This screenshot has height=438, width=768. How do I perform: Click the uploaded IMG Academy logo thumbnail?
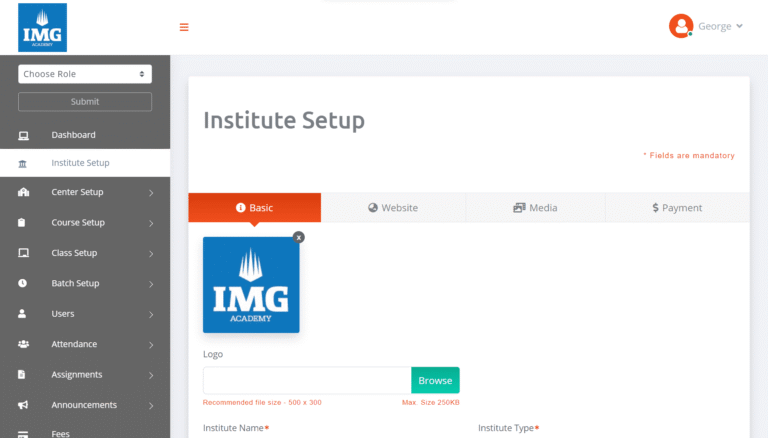click(x=251, y=285)
